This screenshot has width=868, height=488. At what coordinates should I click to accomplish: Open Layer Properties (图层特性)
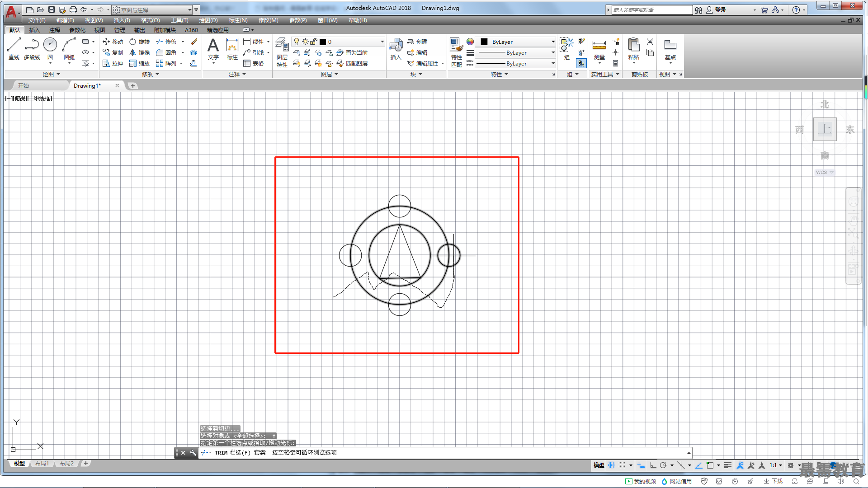coord(282,52)
